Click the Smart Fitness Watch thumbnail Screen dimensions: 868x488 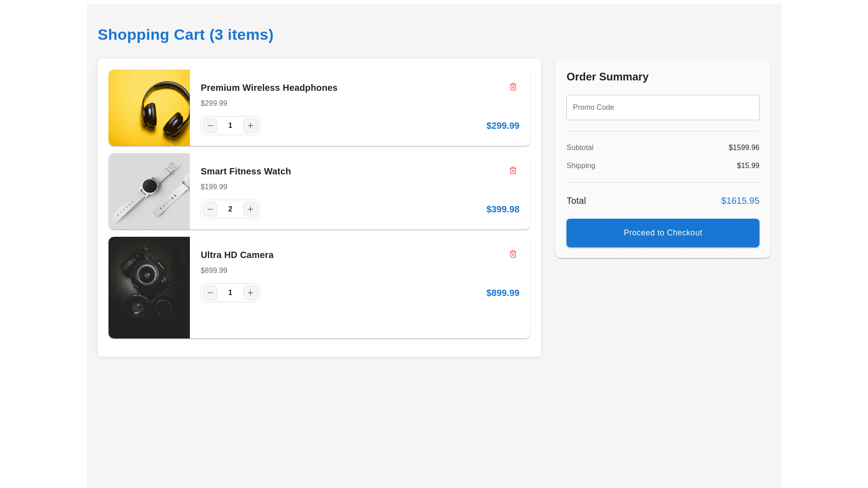click(x=149, y=191)
